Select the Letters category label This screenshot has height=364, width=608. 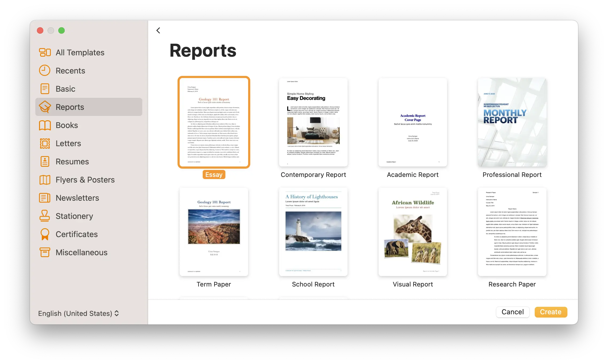pos(68,143)
